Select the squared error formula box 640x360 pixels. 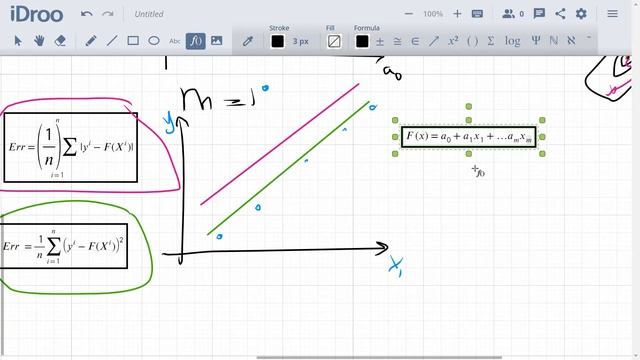[x=64, y=246]
